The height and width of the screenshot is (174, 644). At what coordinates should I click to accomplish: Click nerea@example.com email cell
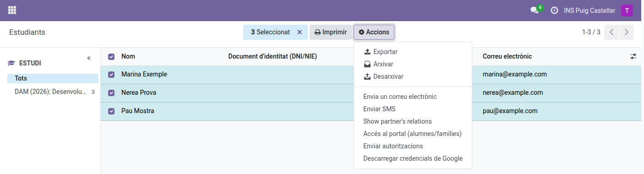point(513,92)
